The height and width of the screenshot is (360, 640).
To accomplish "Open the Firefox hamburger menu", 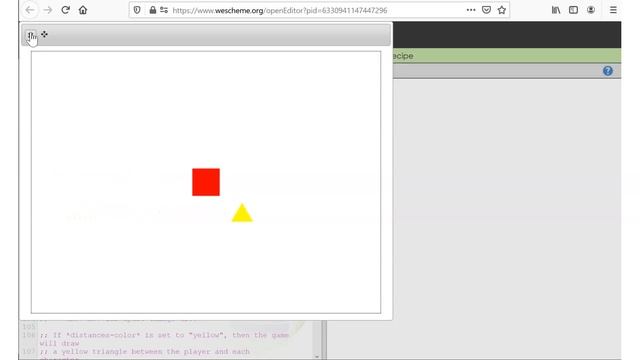I will click(x=613, y=10).
